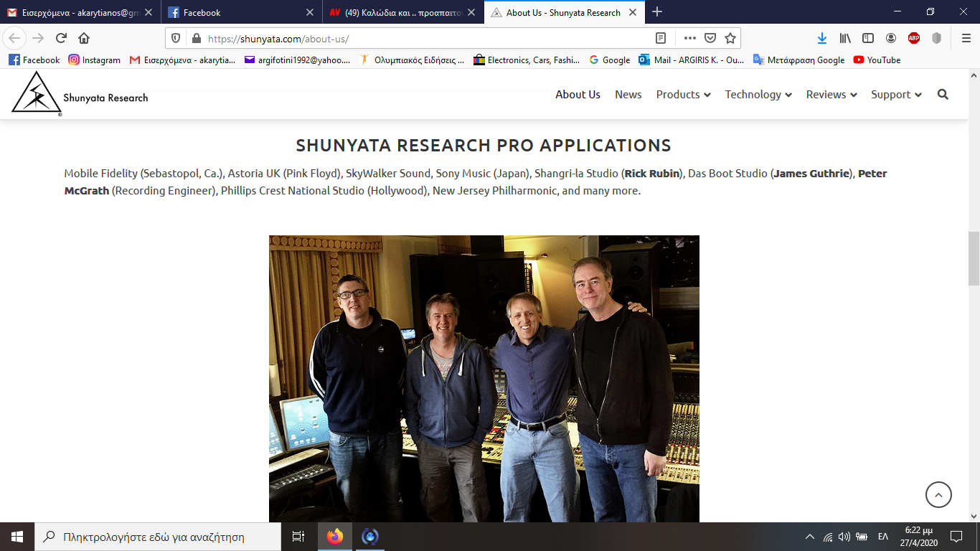Open the Windows Start menu

point(17,536)
